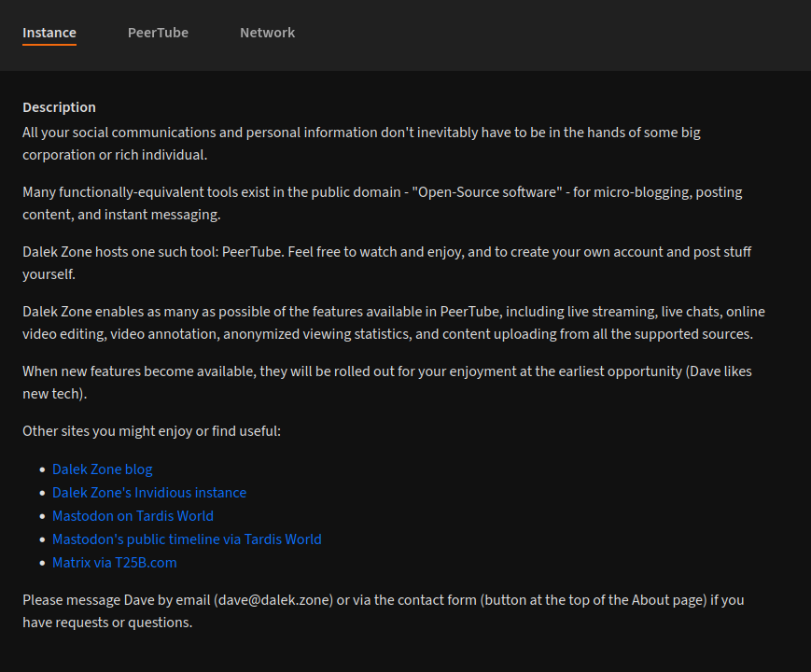The height and width of the screenshot is (672, 811).
Task: Access the Invidious instance hyperlink
Action: pyautogui.click(x=149, y=492)
